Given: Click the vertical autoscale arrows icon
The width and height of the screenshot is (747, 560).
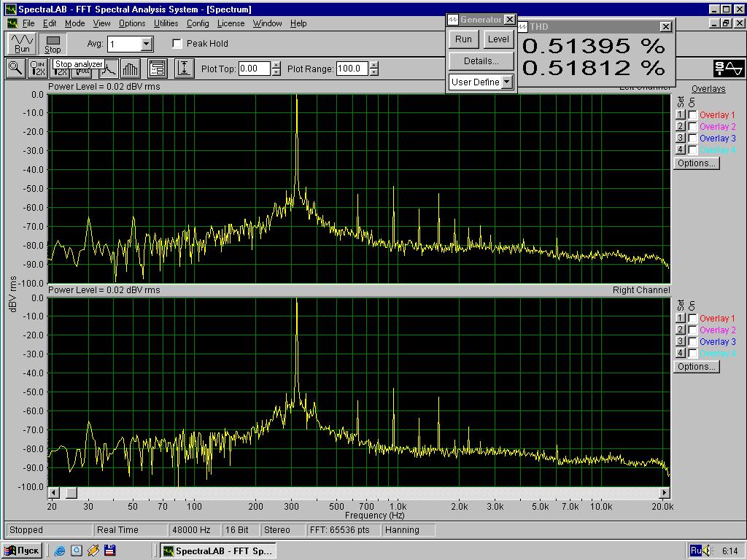Looking at the screenshot, I should [x=185, y=69].
